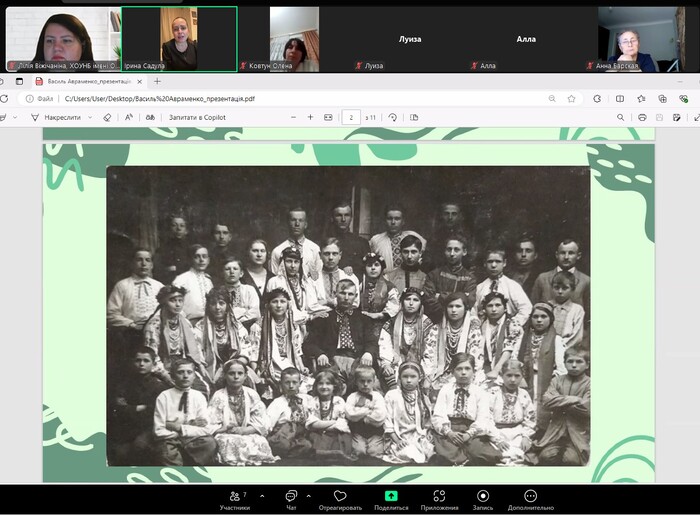The width and height of the screenshot is (700, 515).
Task: Print the PDF document
Action: [642, 117]
